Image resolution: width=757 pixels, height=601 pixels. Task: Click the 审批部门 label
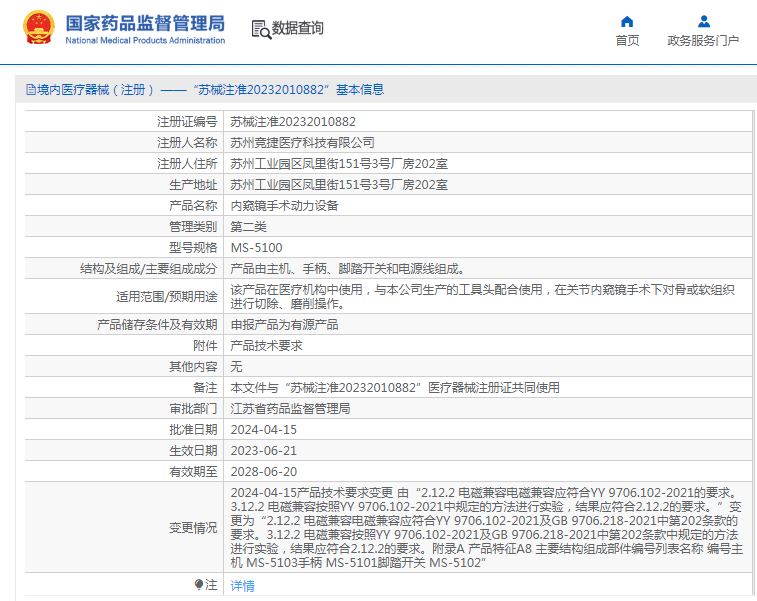193,409
